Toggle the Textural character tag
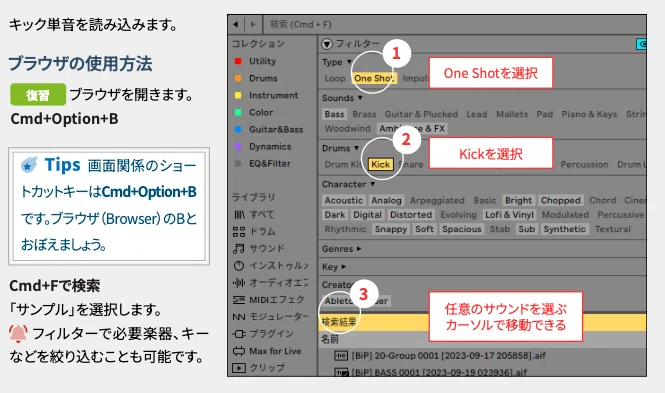665x393 pixels. click(612, 229)
